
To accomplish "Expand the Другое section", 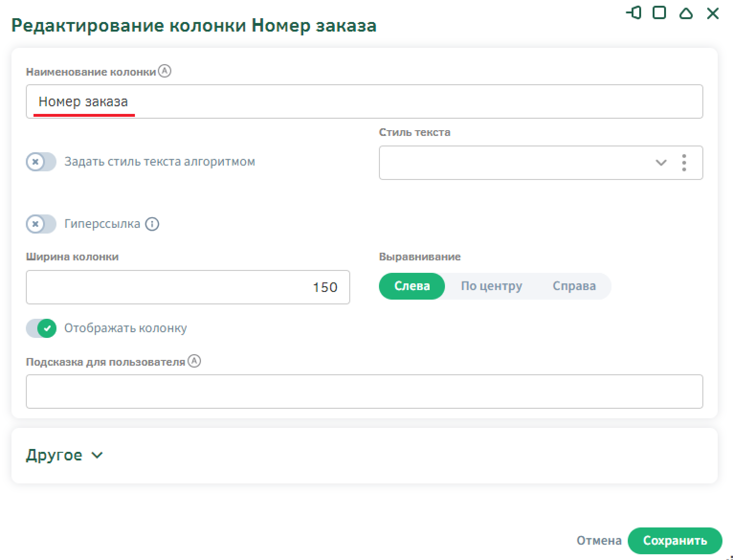I will pos(64,455).
